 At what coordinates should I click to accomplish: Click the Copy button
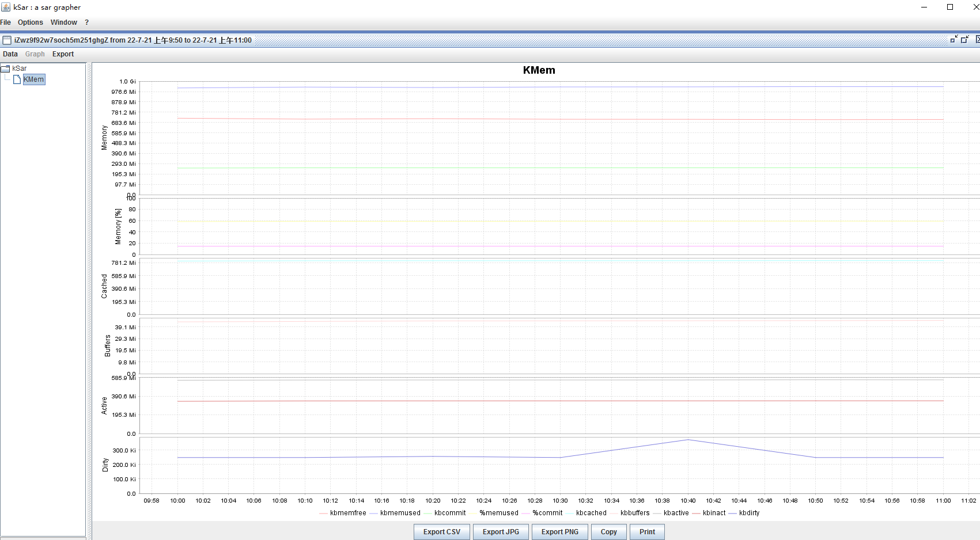point(609,532)
